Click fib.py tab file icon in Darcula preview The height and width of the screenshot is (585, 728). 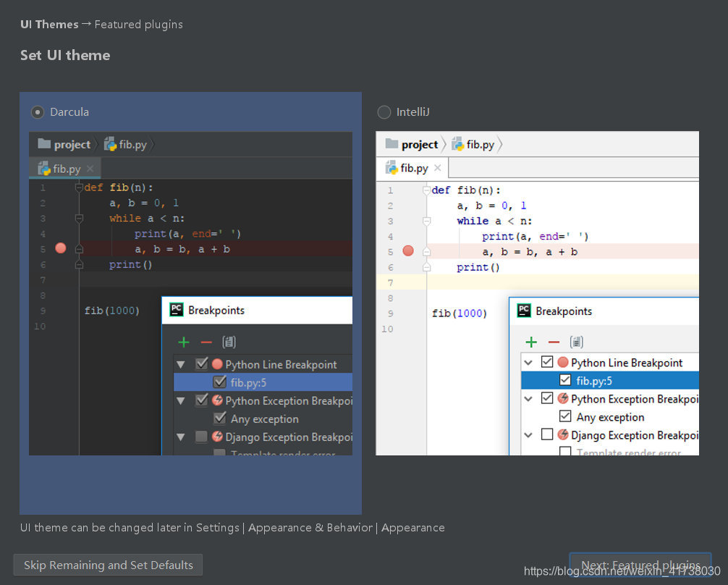coord(44,168)
